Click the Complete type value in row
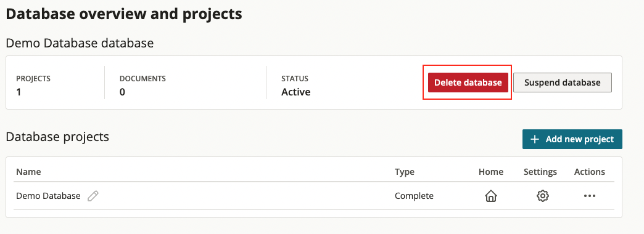The image size is (644, 234). coord(414,196)
